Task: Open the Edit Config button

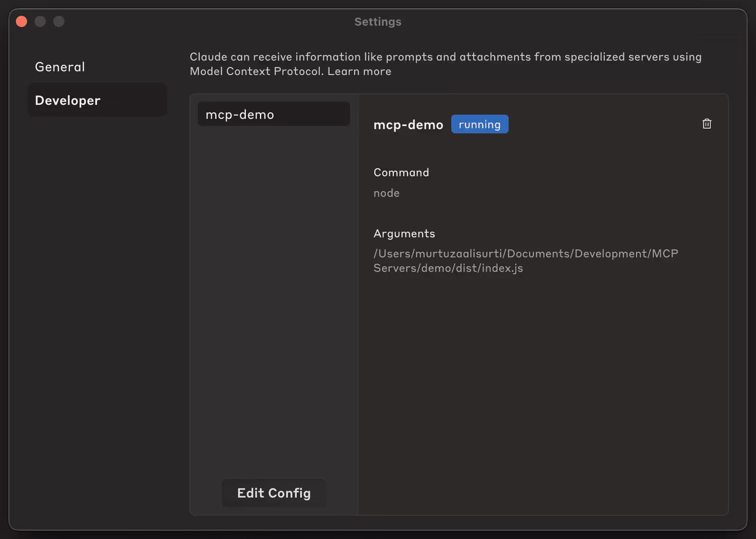Action: 273,493
